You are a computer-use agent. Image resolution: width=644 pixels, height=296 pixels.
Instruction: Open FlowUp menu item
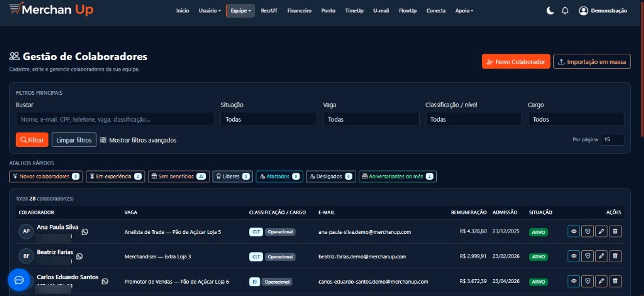tap(408, 11)
